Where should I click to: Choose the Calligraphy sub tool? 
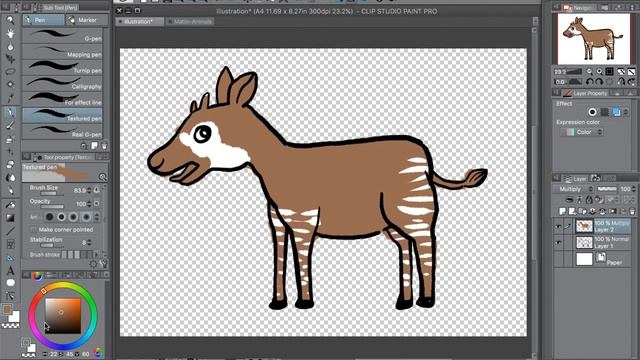[x=62, y=84]
